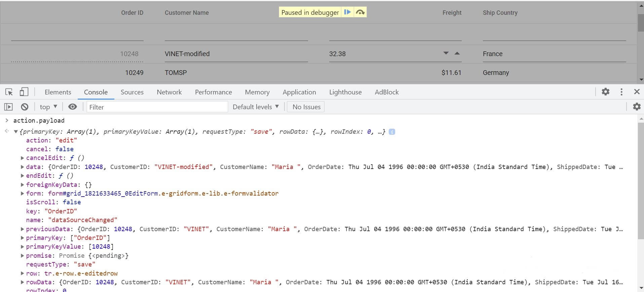Expand the previousData object property
Viewport: 644px width, 292px height.
[x=22, y=229]
